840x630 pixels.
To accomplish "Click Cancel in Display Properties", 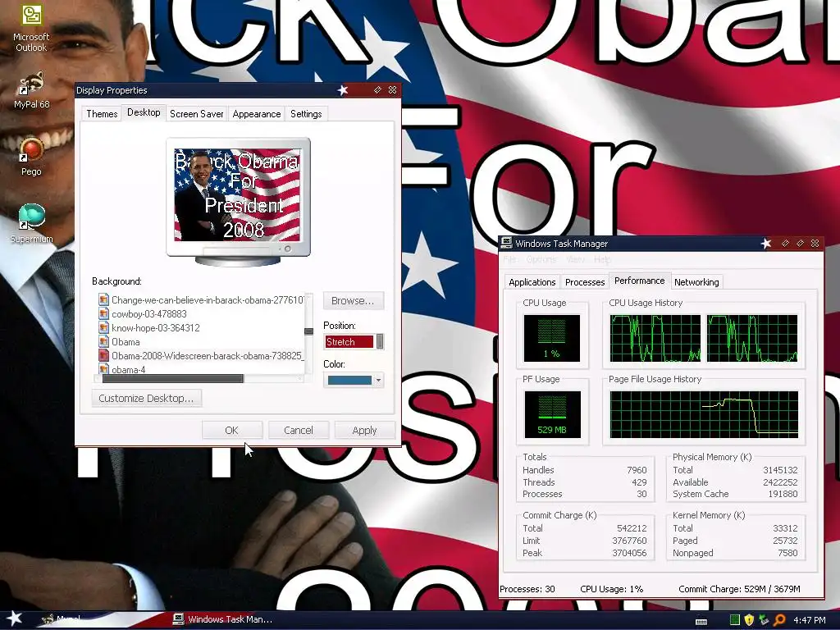I will [299, 430].
